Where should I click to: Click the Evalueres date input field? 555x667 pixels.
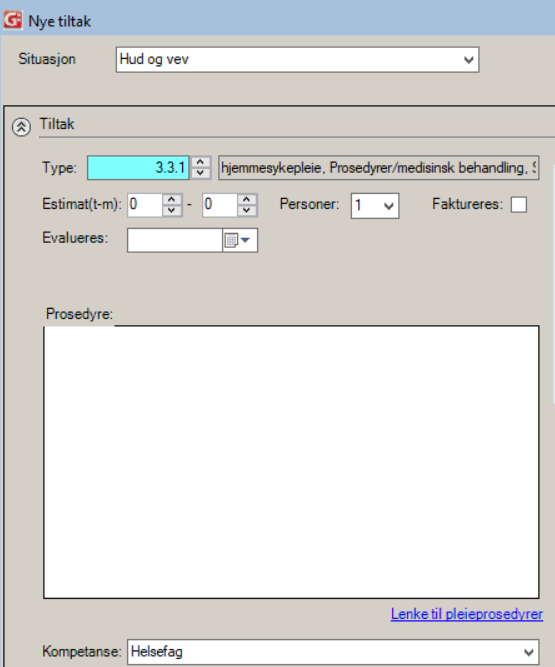coord(175,240)
